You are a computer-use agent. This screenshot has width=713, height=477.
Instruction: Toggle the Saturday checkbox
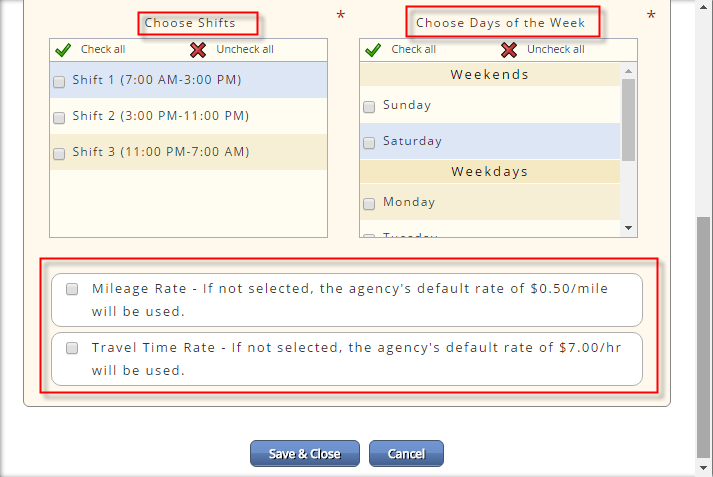tap(370, 142)
